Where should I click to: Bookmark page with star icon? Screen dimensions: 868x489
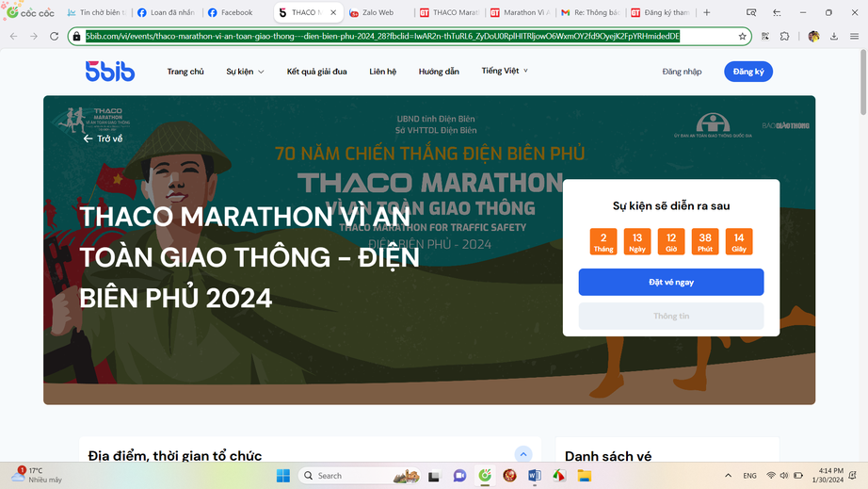click(x=743, y=36)
